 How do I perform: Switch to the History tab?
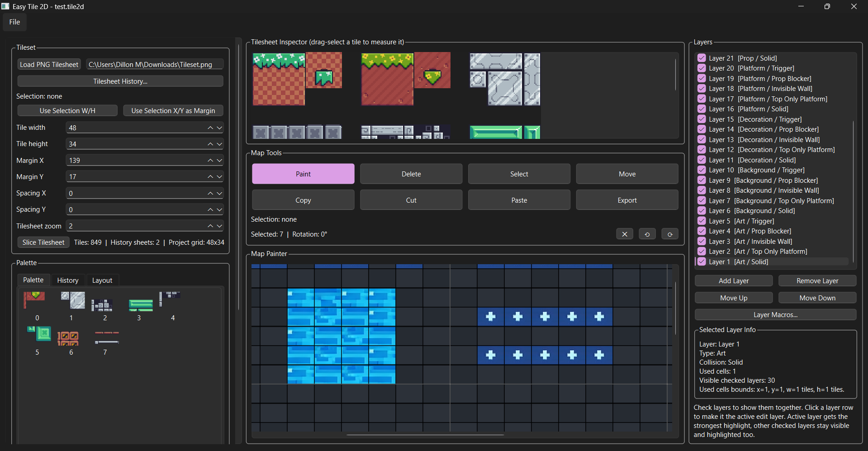click(x=68, y=280)
